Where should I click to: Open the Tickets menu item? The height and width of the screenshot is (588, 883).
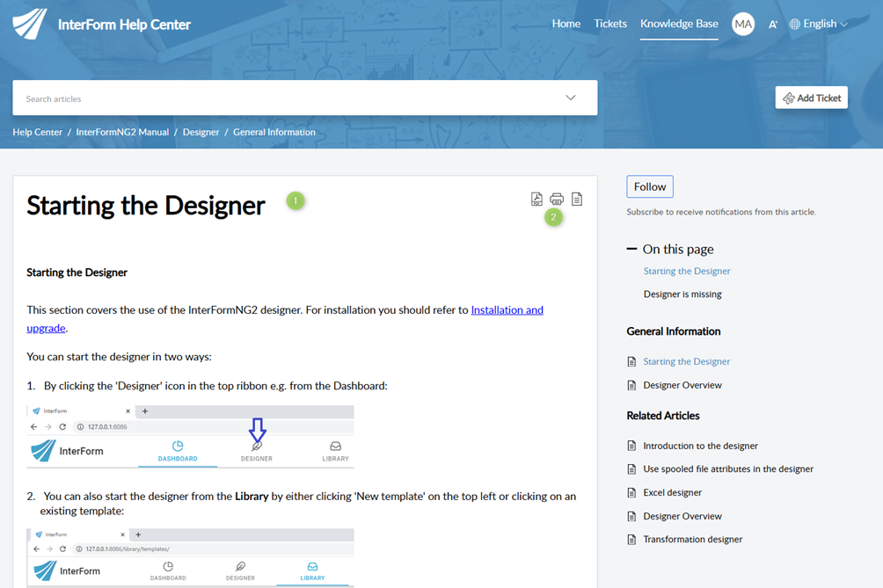pos(610,24)
